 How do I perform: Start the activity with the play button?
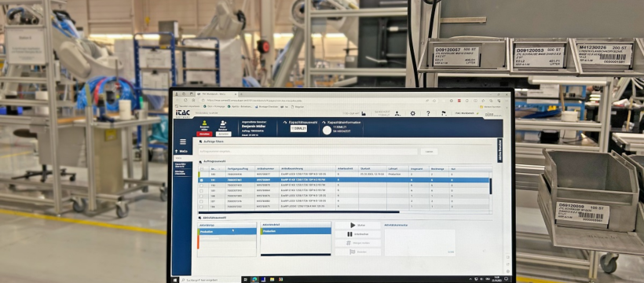coord(357,226)
